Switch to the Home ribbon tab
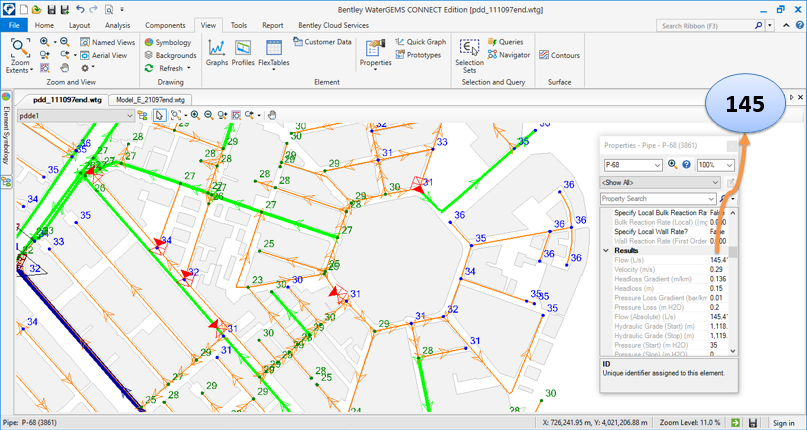 pos(44,25)
